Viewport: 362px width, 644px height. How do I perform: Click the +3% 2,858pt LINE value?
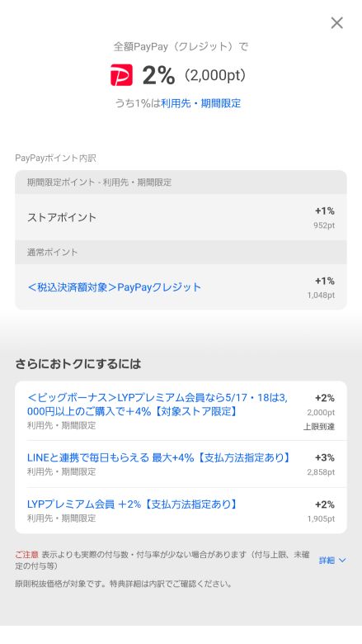[321, 465]
